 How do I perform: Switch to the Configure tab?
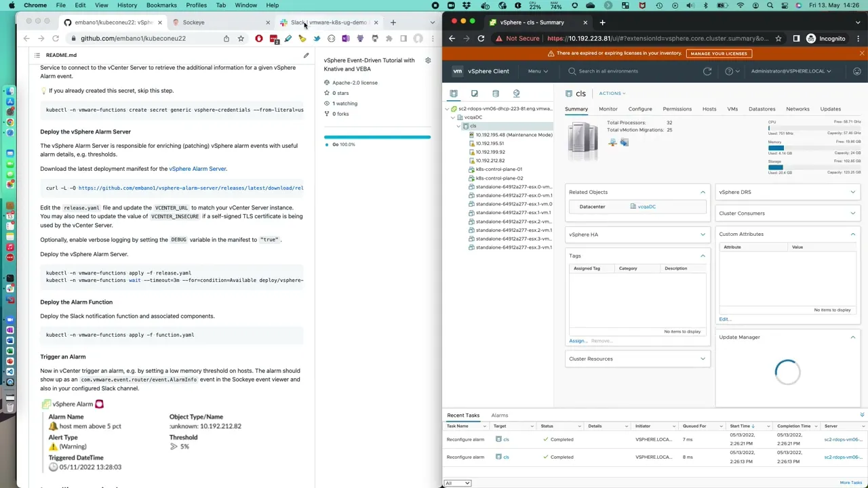pos(640,108)
